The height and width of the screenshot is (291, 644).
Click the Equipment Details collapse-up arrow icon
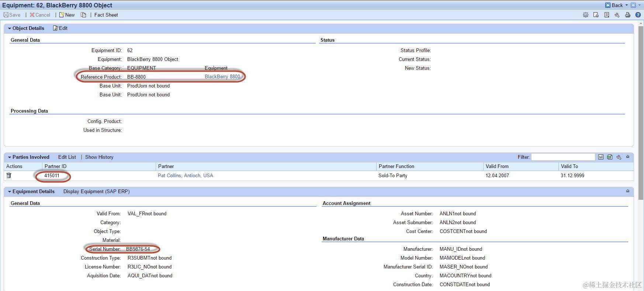click(x=628, y=191)
